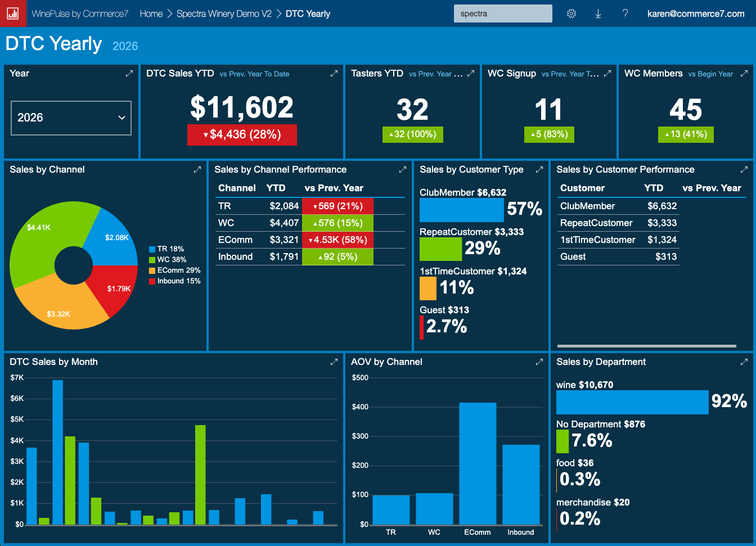Viewport: 756px width, 546px height.
Task: Expand the WC Members panel
Action: (744, 73)
